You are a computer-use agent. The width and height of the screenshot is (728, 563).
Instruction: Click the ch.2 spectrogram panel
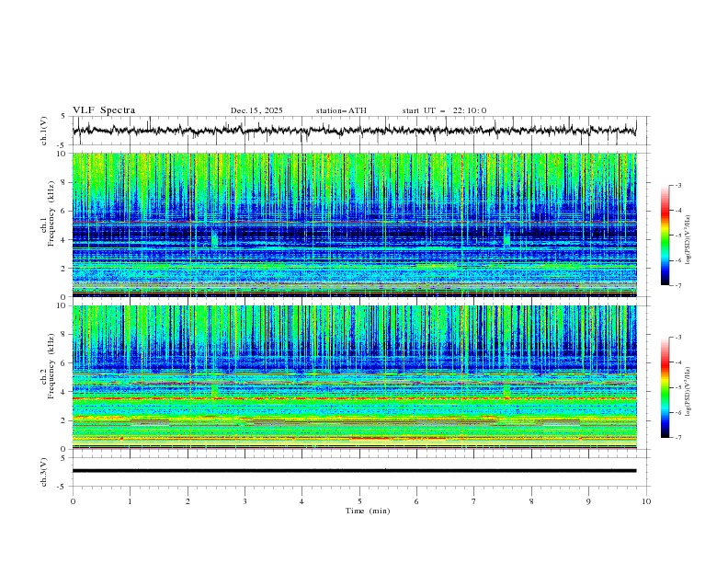[x=355, y=377]
